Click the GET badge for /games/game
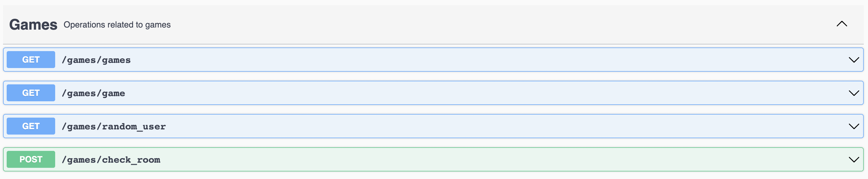Screen dimensions: 868x179 pyautogui.click(x=31, y=93)
